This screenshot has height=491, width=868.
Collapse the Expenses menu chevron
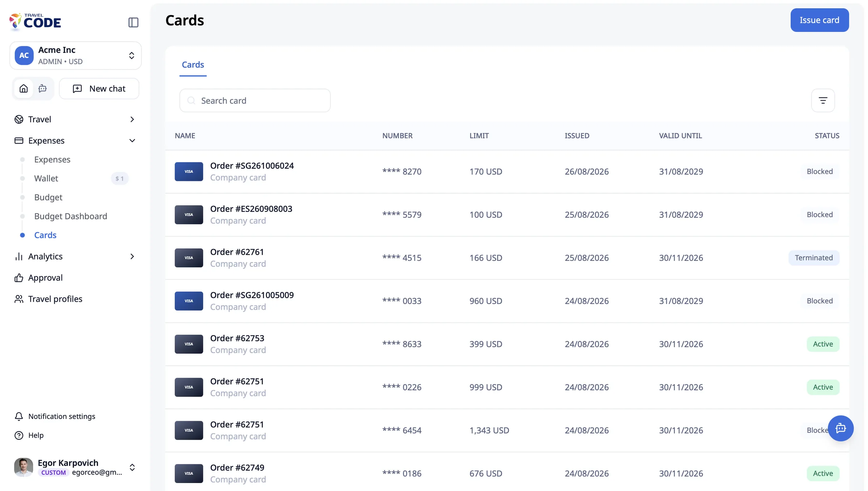tap(132, 140)
